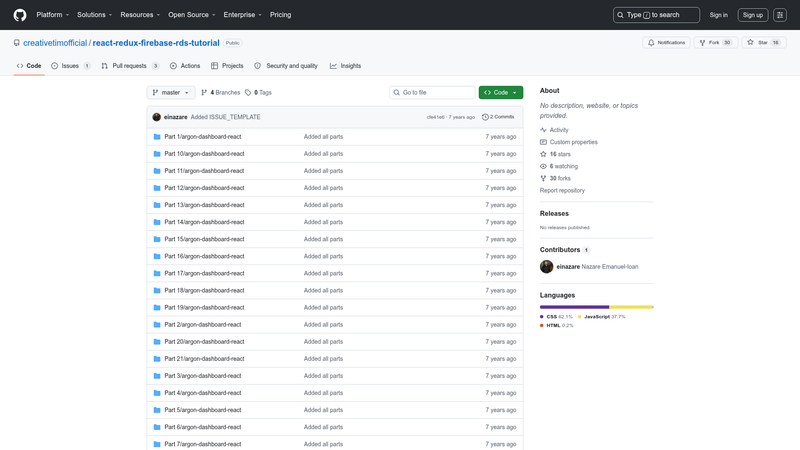The image size is (800, 450).
Task: Click the yellow JavaScript segment of the language bar
Action: (631, 307)
